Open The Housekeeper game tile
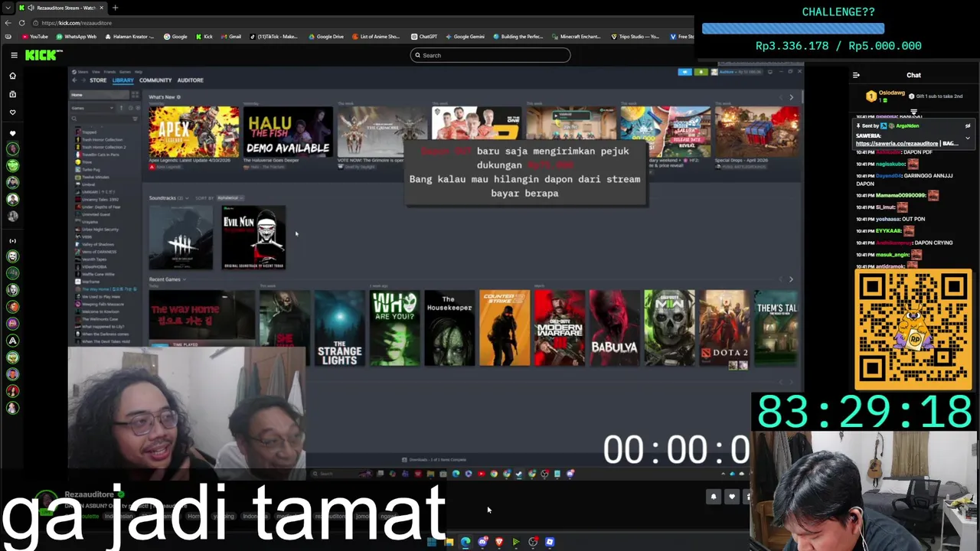 coord(449,328)
